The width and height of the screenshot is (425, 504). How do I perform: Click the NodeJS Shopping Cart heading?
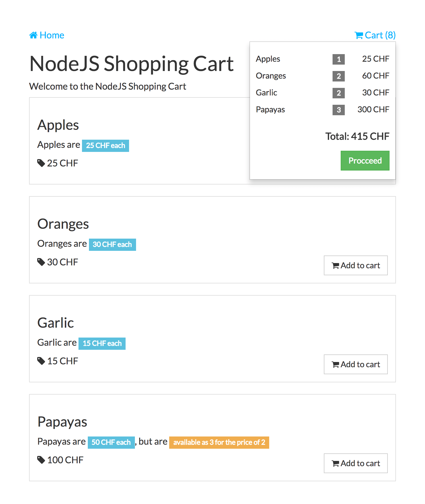pyautogui.click(x=131, y=63)
